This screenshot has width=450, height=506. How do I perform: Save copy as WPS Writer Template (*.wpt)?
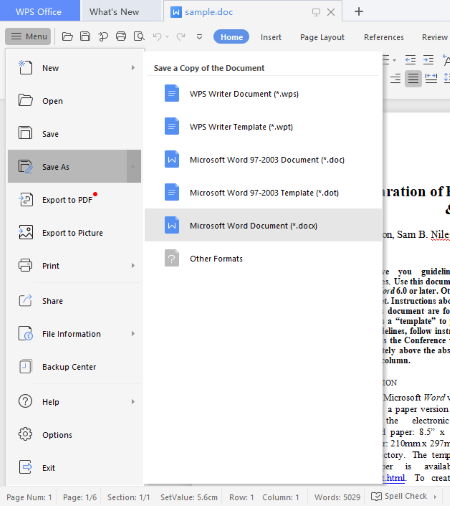click(x=263, y=127)
